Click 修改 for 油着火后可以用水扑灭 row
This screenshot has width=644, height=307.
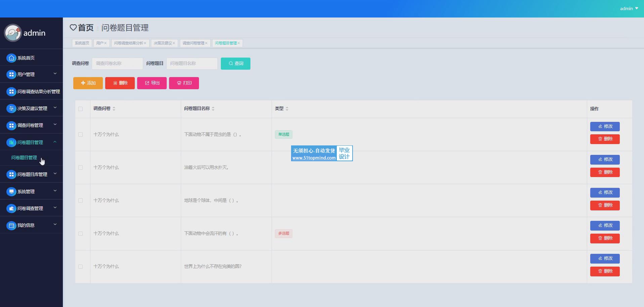pos(605,160)
